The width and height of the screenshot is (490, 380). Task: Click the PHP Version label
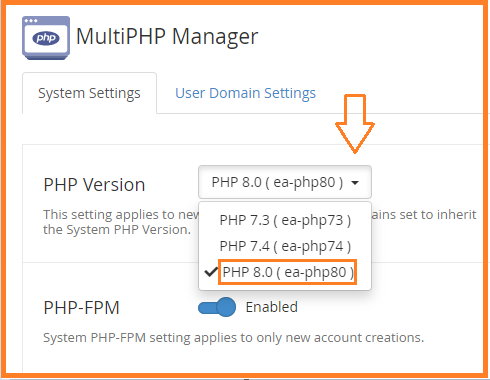(x=94, y=185)
